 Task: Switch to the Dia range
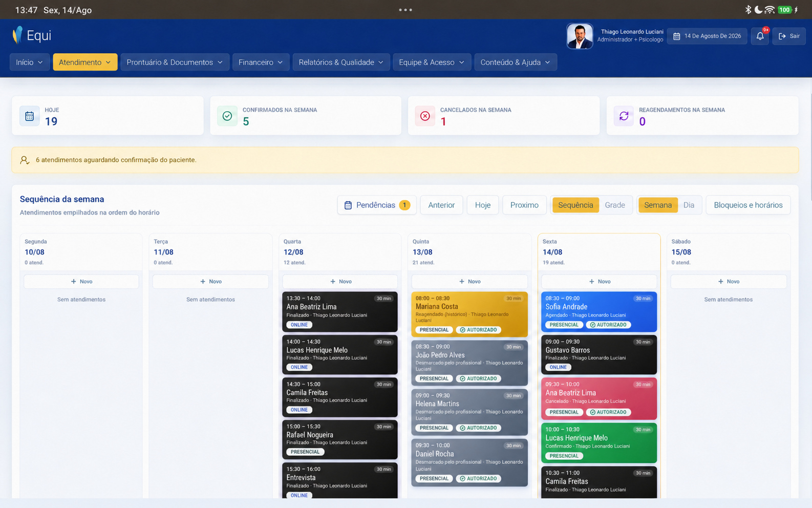pyautogui.click(x=689, y=205)
